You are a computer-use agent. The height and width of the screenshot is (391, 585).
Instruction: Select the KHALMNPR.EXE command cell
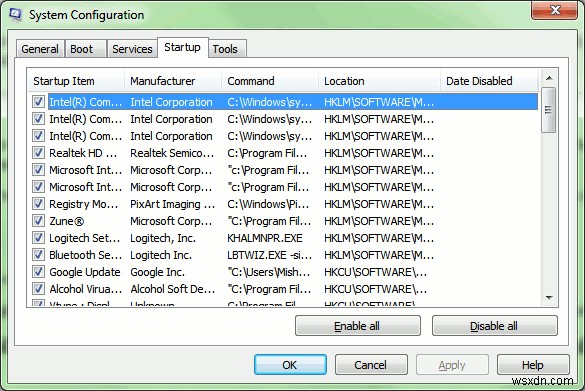click(x=265, y=238)
